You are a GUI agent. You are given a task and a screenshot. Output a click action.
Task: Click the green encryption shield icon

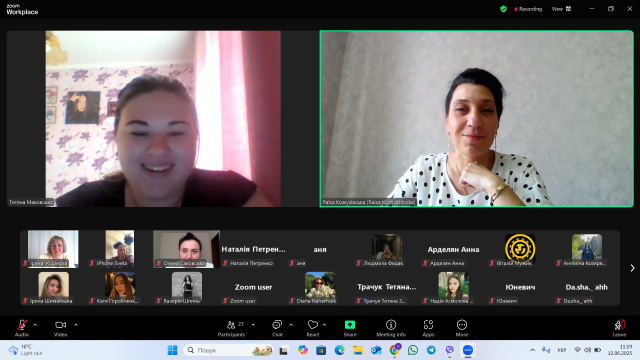[503, 9]
